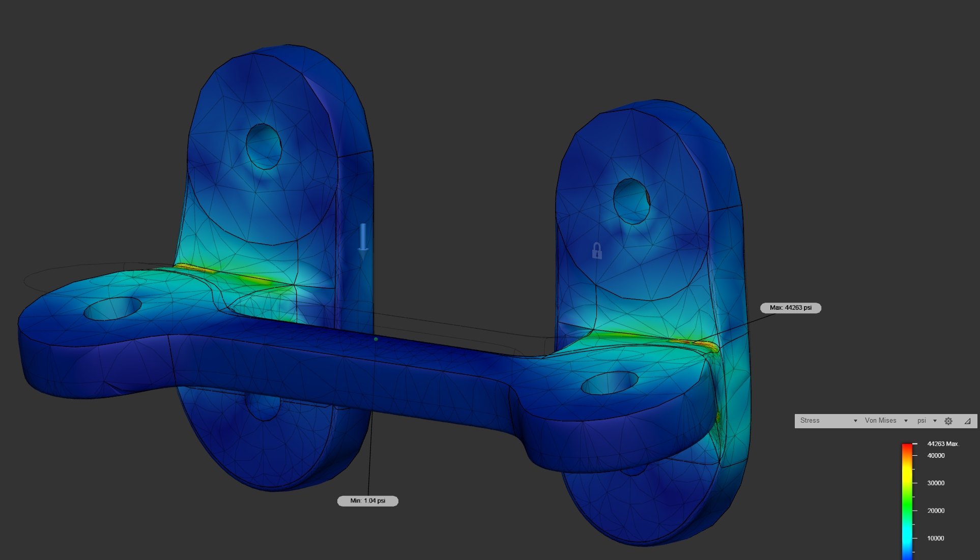Click the Min: 1.04 psi label

pyautogui.click(x=367, y=501)
